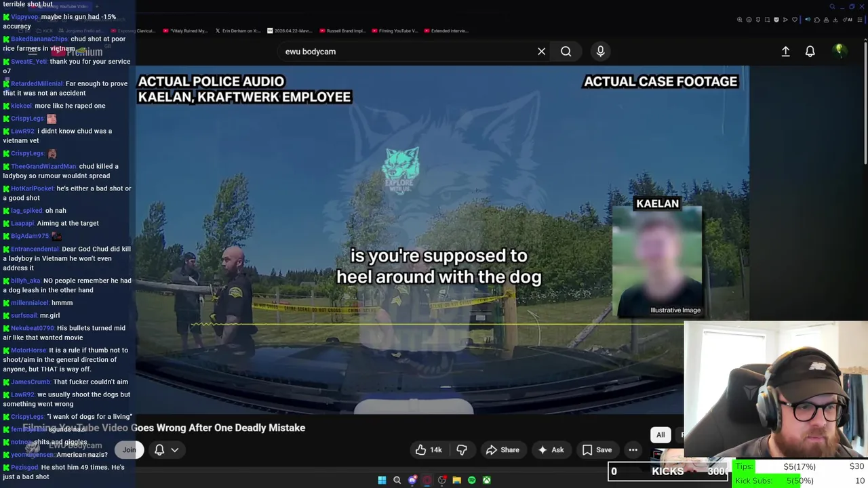The width and height of the screenshot is (868, 488).
Task: Open the AI assistant toolbar icon
Action: (848, 20)
